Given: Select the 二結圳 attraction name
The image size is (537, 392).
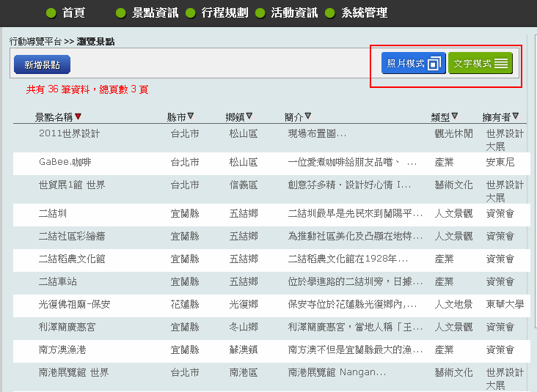Looking at the screenshot, I should [x=53, y=213].
